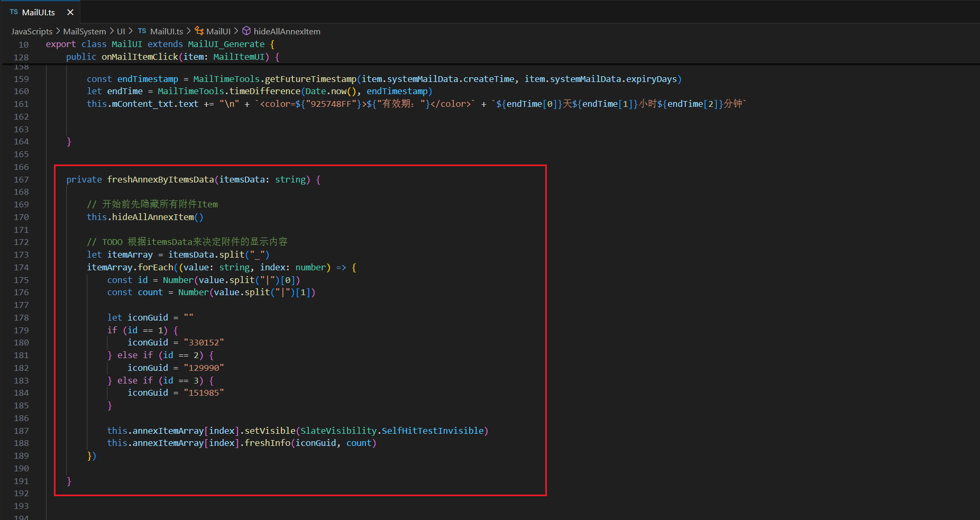Click 'freshInfo' call on line 188
The width and height of the screenshot is (980, 520).
(x=267, y=443)
